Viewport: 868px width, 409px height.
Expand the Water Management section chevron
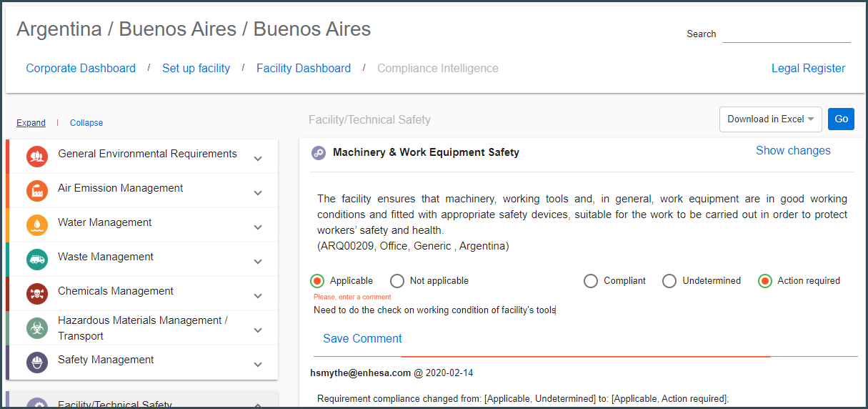[258, 227]
